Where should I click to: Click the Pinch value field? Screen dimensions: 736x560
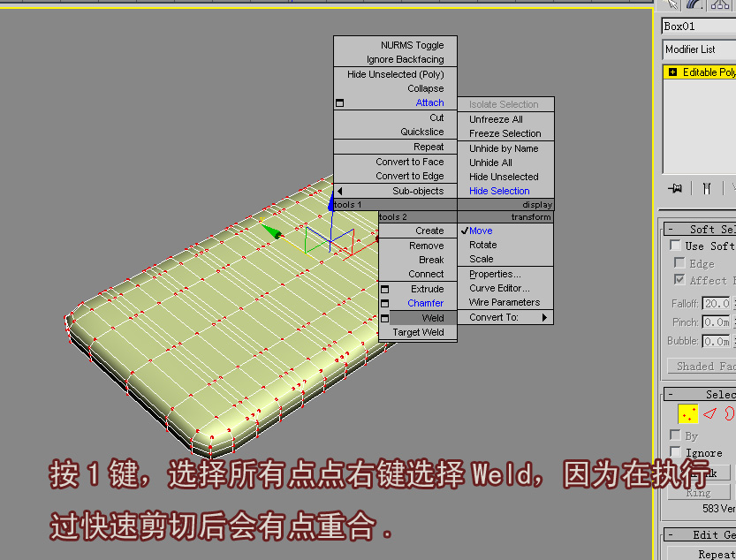(x=717, y=322)
